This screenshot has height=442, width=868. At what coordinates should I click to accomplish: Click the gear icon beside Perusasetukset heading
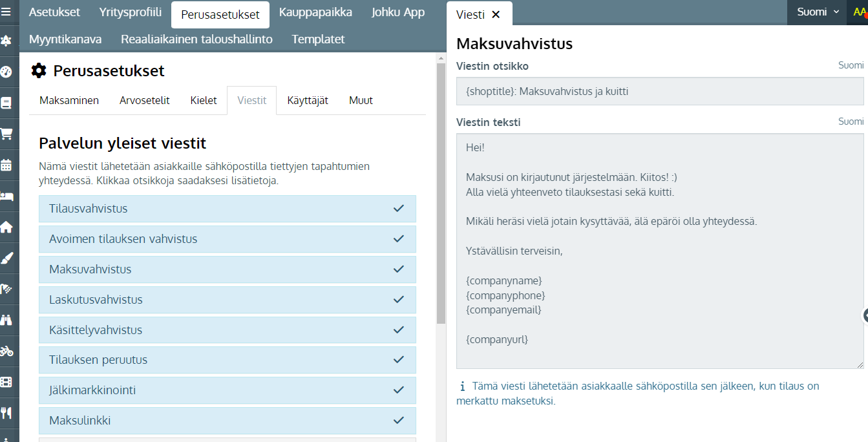pyautogui.click(x=39, y=70)
